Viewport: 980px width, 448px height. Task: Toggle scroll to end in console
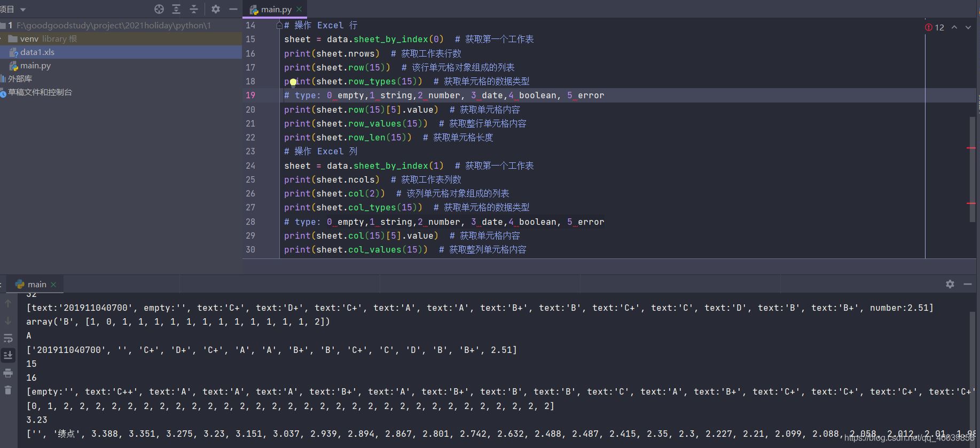pyautogui.click(x=8, y=355)
